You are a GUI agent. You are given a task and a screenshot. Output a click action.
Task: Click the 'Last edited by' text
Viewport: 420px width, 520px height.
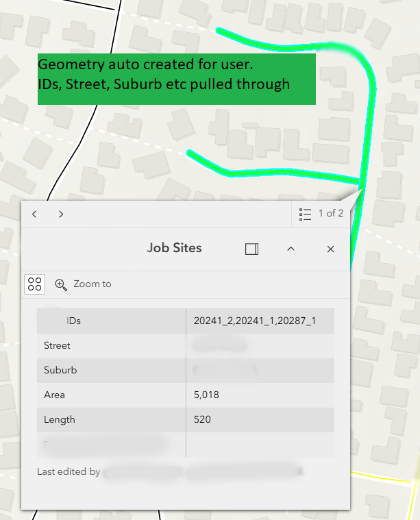(69, 471)
